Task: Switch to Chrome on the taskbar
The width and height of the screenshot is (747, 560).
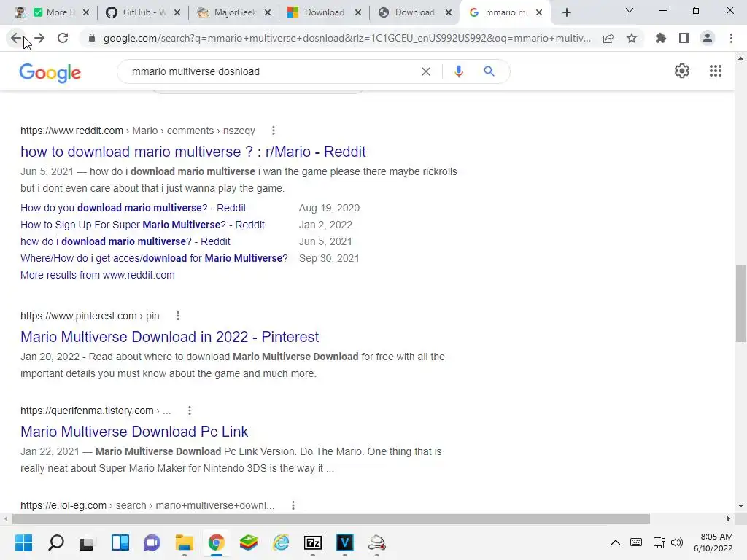Action: (x=216, y=542)
